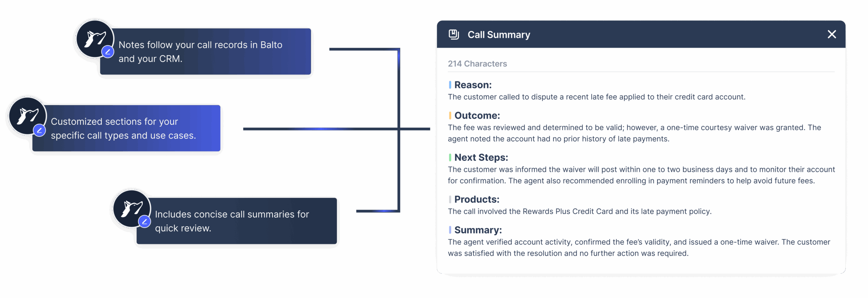
Task: Click the edit pencil badge on top avatar
Action: point(108,52)
